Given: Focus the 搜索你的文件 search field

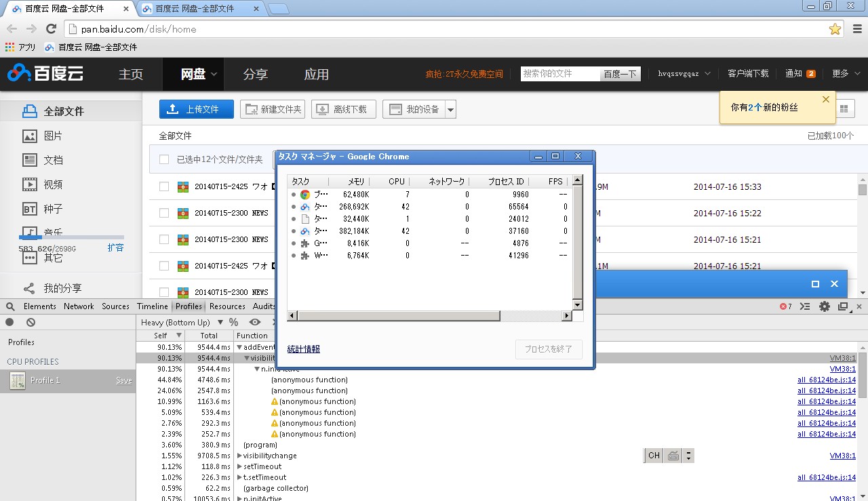Looking at the screenshot, I should (560, 74).
